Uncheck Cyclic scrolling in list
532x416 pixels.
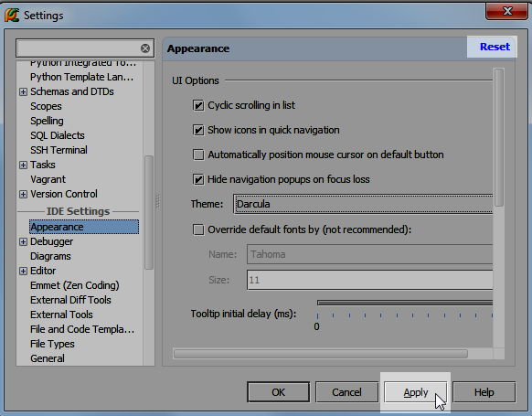pos(198,105)
